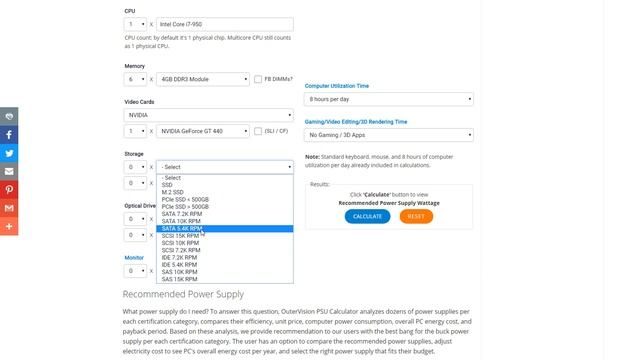Screen dimensions: 640x360
Task: Toggle the SLI / CF checkbox
Action: 258,131
